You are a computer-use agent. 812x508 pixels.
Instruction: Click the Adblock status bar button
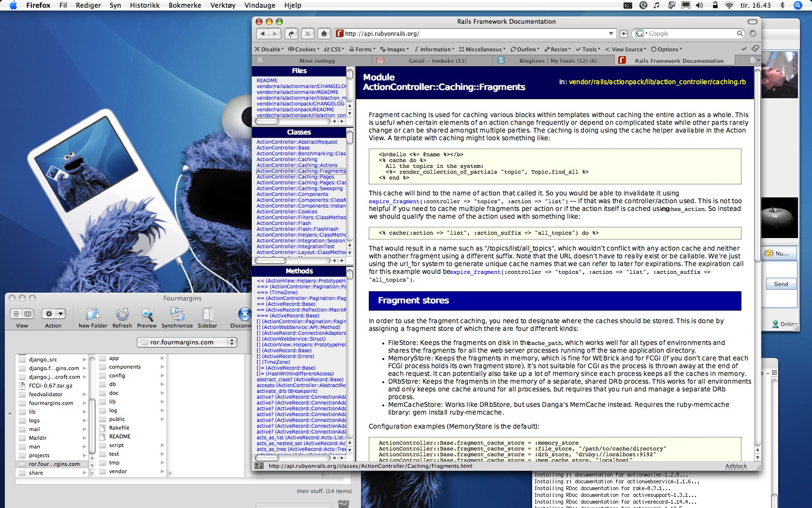tap(736, 466)
